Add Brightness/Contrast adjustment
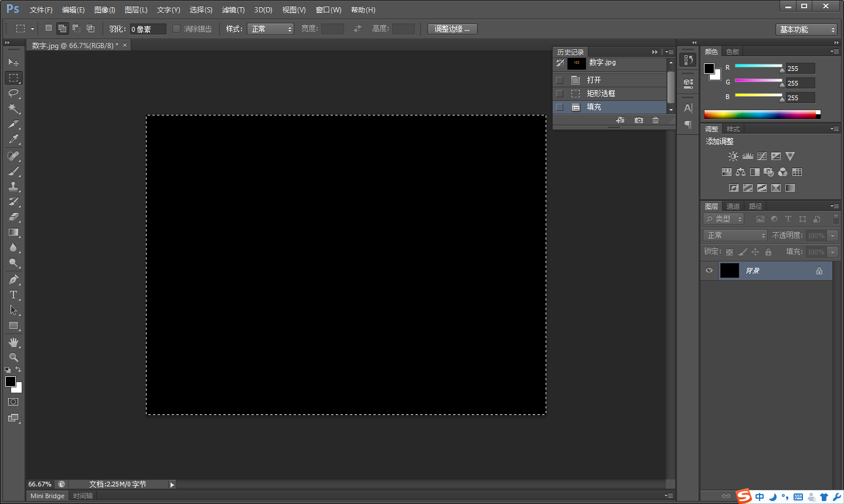The width and height of the screenshot is (844, 504). (x=733, y=156)
